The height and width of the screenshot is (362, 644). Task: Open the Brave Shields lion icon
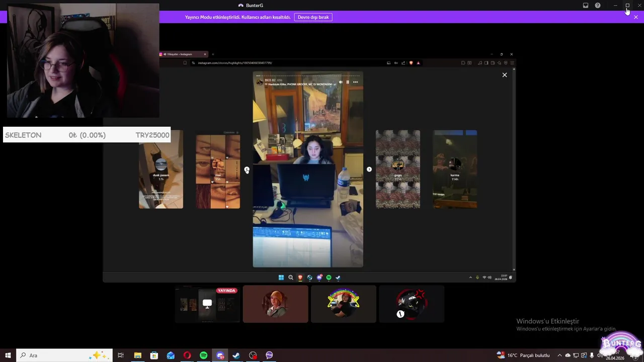coord(411,63)
